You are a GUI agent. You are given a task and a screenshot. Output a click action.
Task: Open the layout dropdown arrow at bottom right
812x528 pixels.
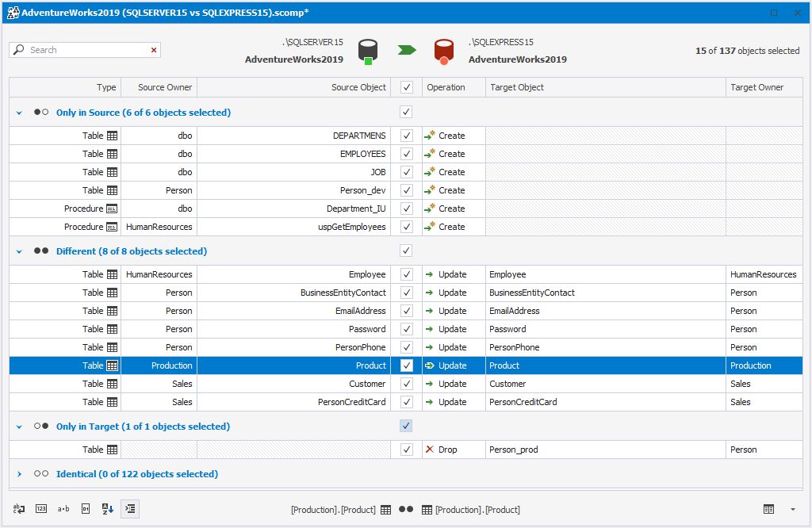click(792, 509)
